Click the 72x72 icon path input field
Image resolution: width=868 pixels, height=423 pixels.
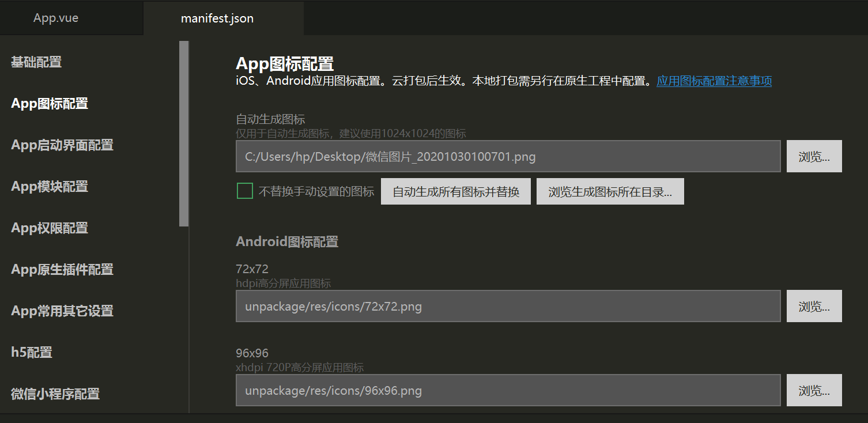pos(507,305)
